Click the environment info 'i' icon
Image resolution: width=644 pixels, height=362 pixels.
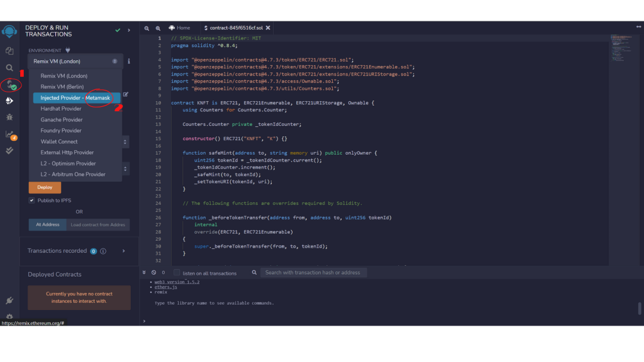click(x=129, y=61)
